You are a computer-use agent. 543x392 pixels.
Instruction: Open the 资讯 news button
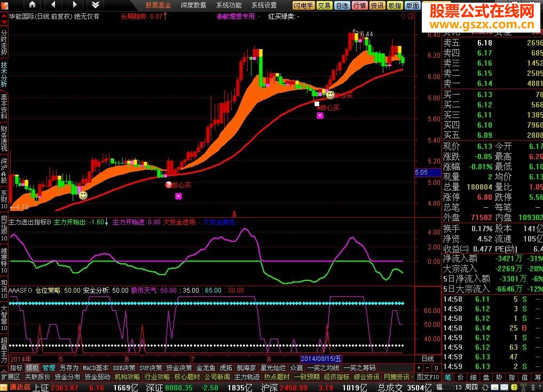(x=377, y=5)
